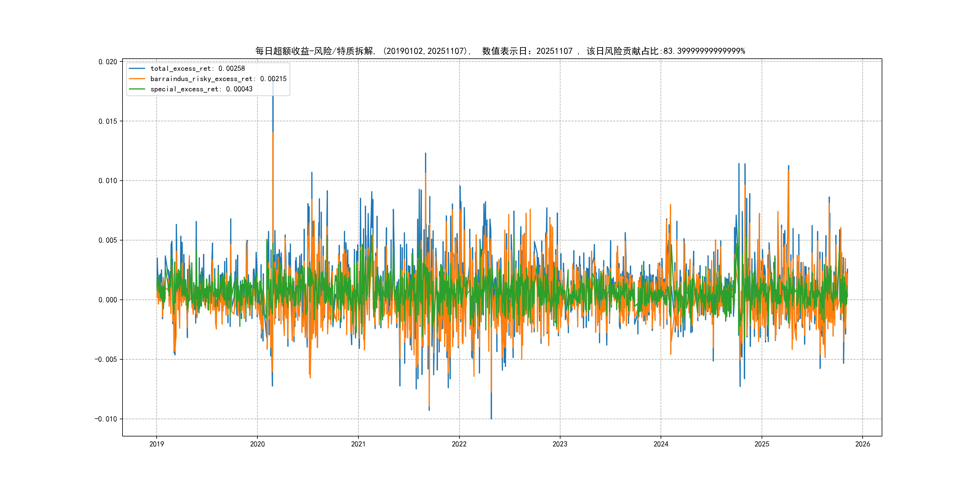Click the 0.020 y-axis tick label
980x490 pixels.
coord(108,62)
